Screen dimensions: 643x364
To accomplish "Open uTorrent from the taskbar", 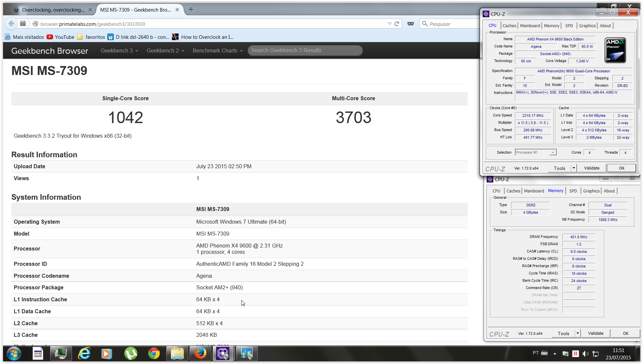I will (130, 354).
